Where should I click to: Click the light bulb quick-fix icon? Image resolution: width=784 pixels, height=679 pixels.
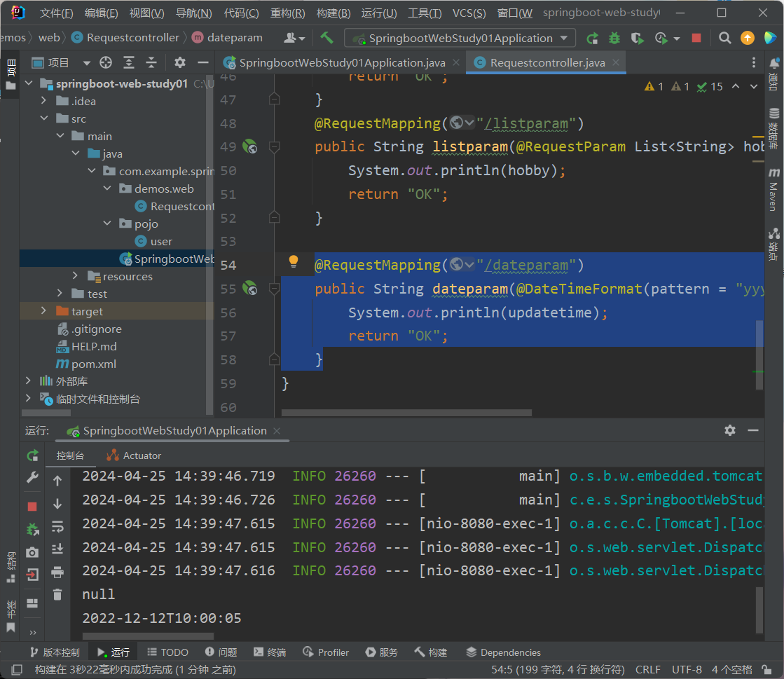tap(294, 261)
